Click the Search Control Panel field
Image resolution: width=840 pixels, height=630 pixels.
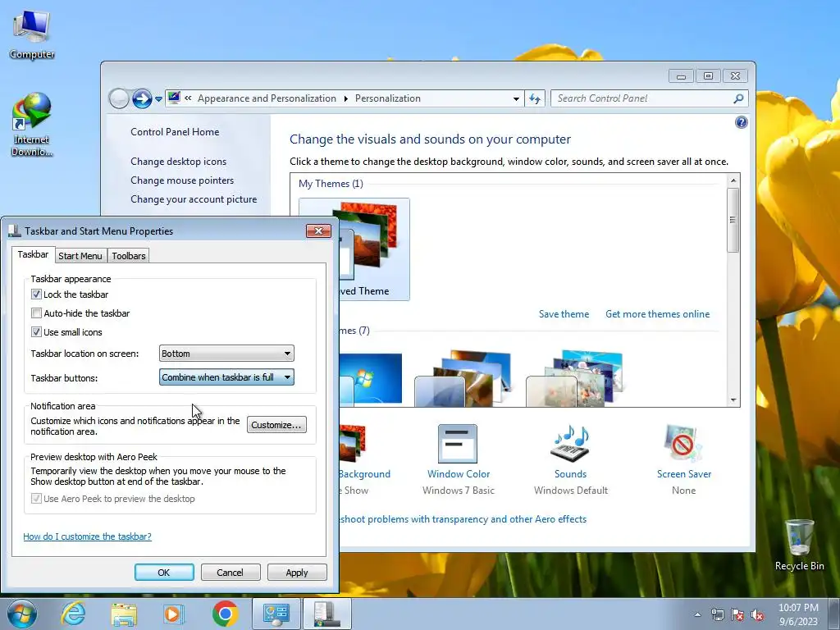[642, 98]
